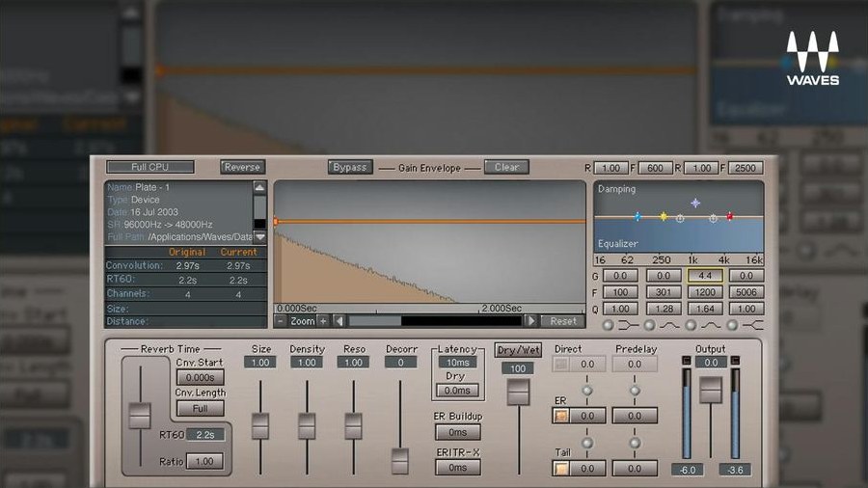Click frequency field showing 5006
Image resolution: width=868 pixels, height=488 pixels.
[x=746, y=292]
